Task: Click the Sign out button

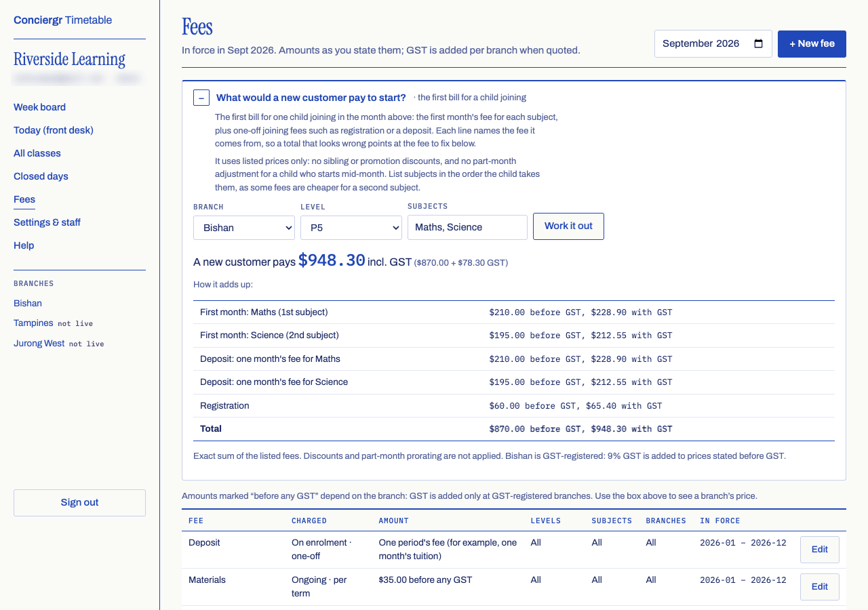Action: pyautogui.click(x=79, y=502)
